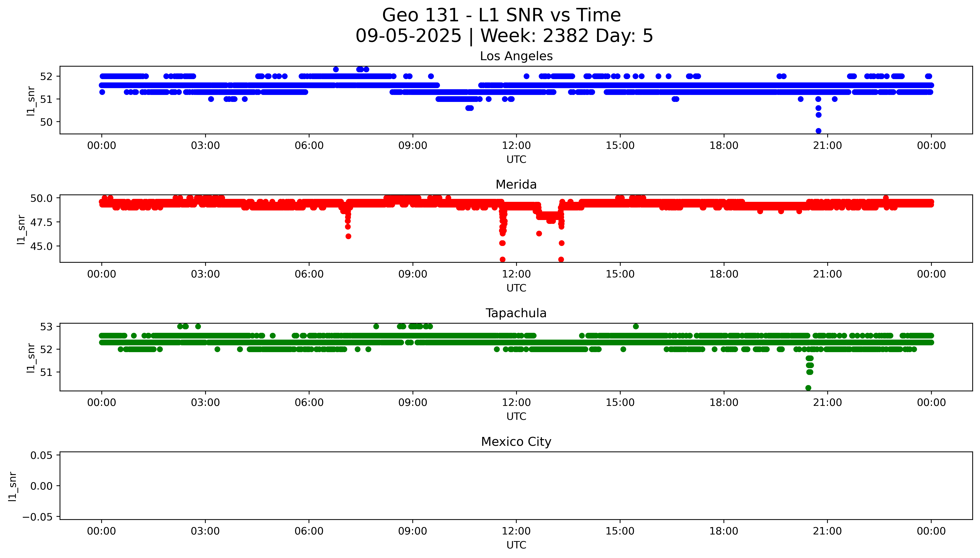Image resolution: width=980 pixels, height=558 pixels.
Task: Click the 'Merida' subplot title
Action: [x=516, y=185]
